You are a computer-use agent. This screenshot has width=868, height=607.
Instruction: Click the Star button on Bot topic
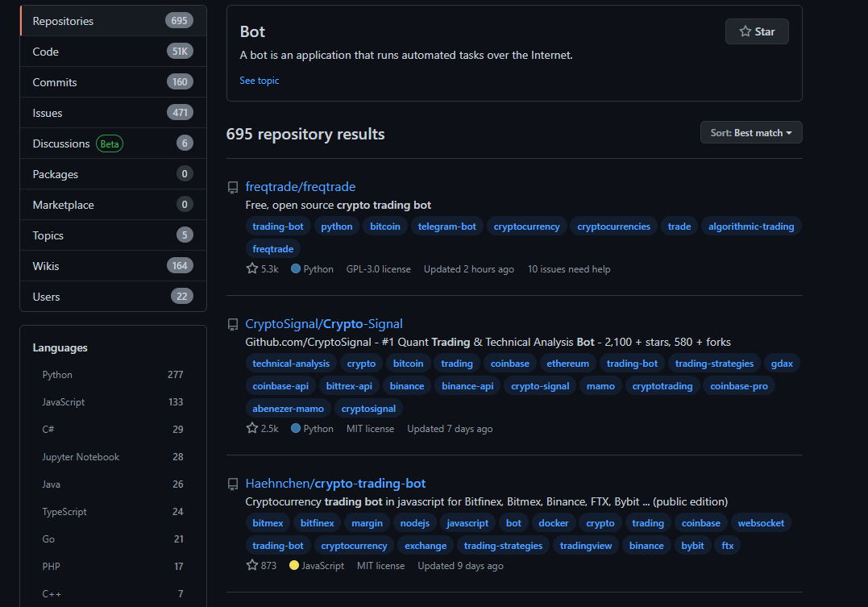tap(757, 31)
